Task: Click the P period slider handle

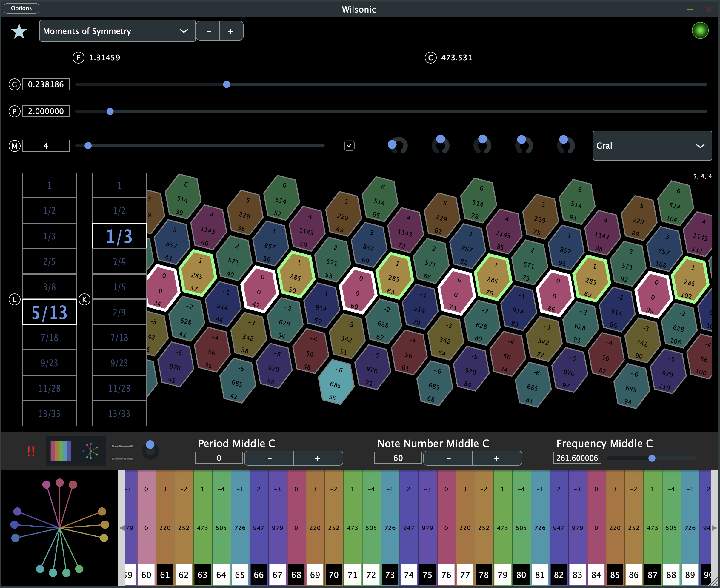Action: coord(110,111)
